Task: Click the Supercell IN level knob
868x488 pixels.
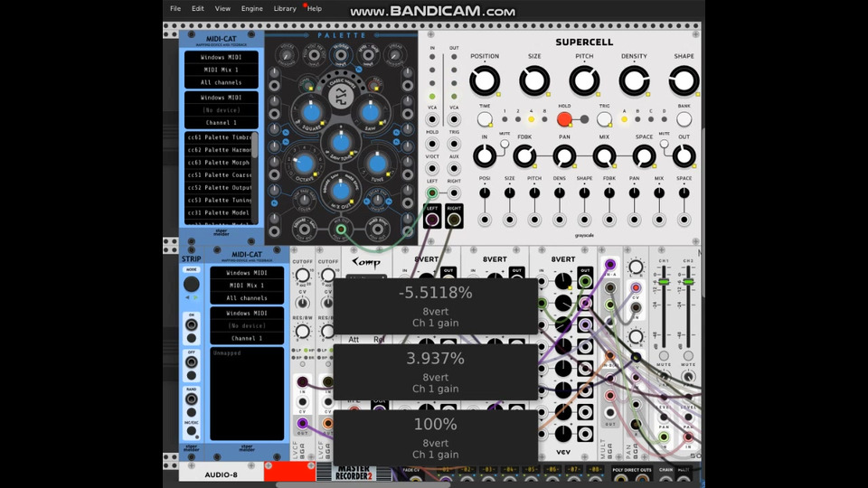Action: click(x=485, y=156)
